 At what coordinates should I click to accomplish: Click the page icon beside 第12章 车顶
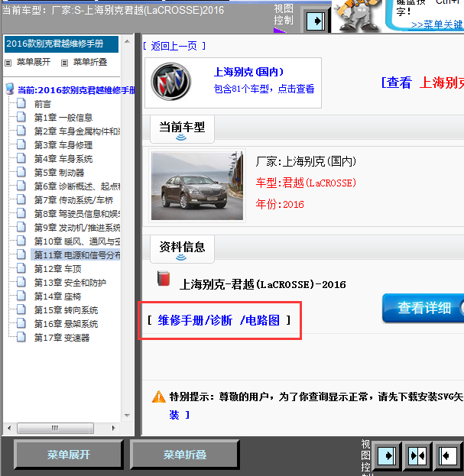coord(21,268)
